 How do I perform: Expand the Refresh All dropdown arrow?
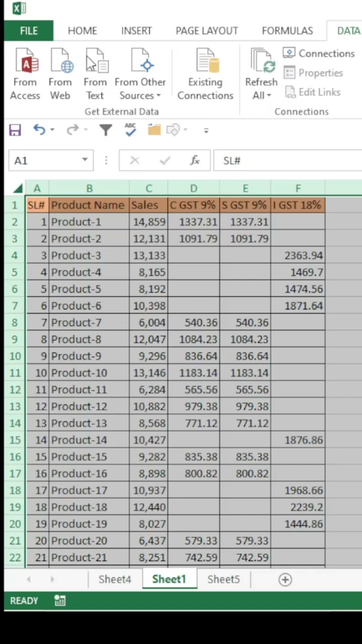[x=269, y=96]
